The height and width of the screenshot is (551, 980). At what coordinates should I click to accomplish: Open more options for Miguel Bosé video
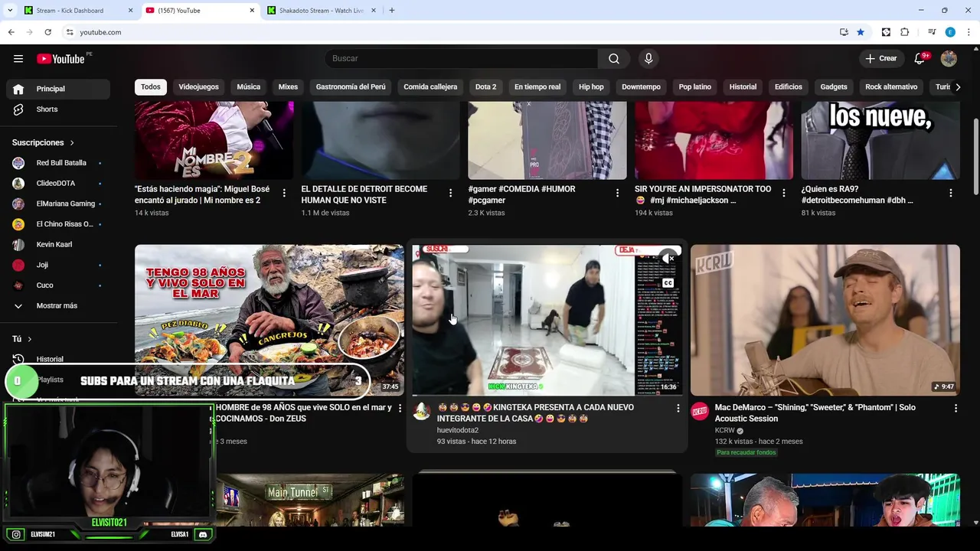click(x=284, y=193)
